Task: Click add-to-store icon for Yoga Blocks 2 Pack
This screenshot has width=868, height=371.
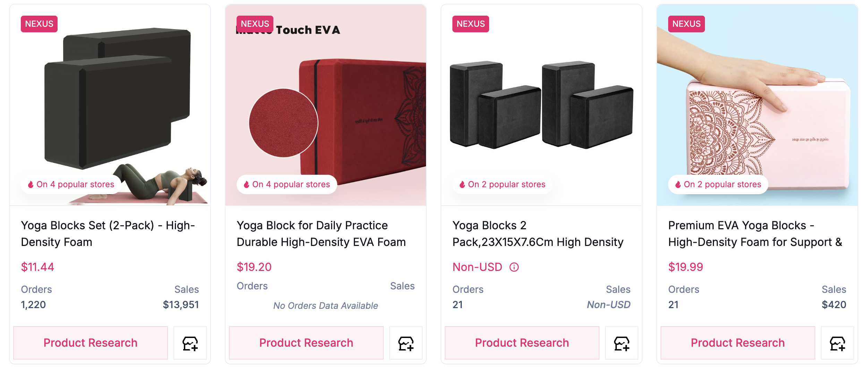Action: (622, 343)
